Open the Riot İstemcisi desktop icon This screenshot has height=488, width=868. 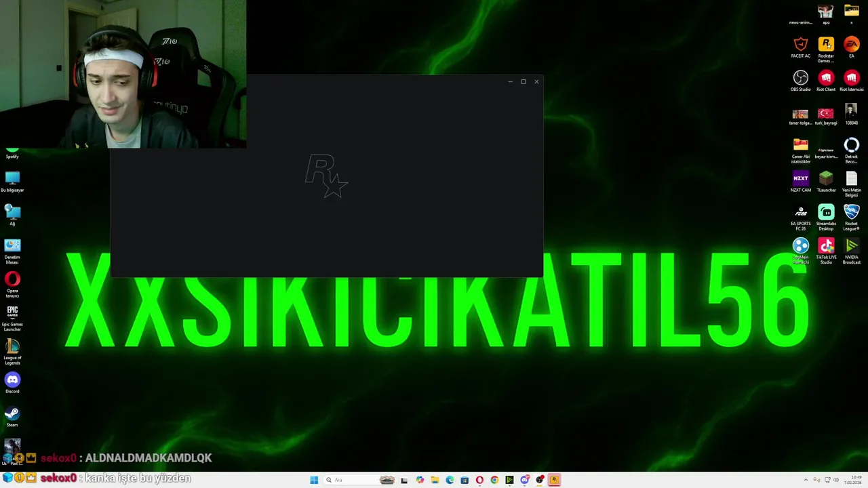852,81
